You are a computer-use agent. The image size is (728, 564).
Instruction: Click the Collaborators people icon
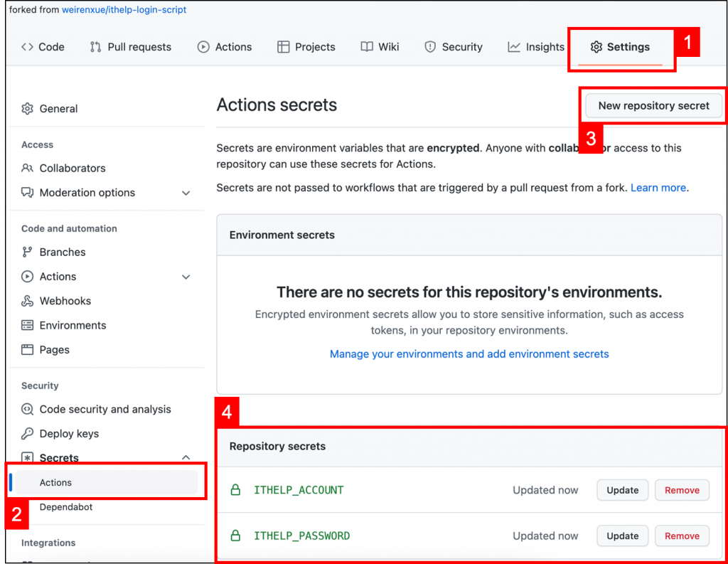pos(28,169)
